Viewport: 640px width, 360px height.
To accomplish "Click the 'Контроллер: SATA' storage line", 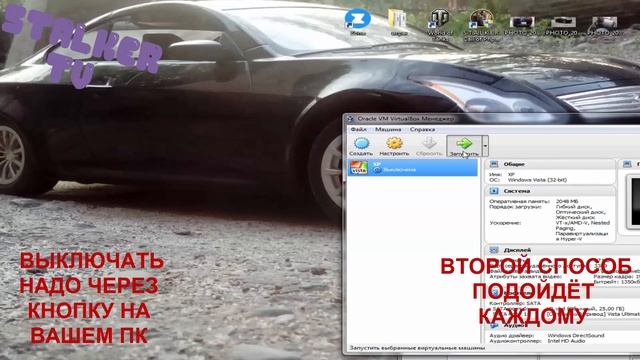I will pos(515,303).
